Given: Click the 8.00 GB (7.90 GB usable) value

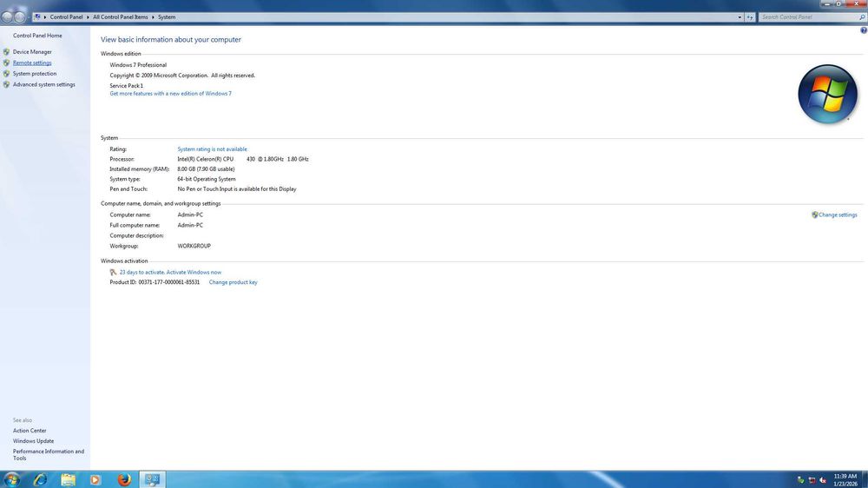Looking at the screenshot, I should (x=206, y=169).
